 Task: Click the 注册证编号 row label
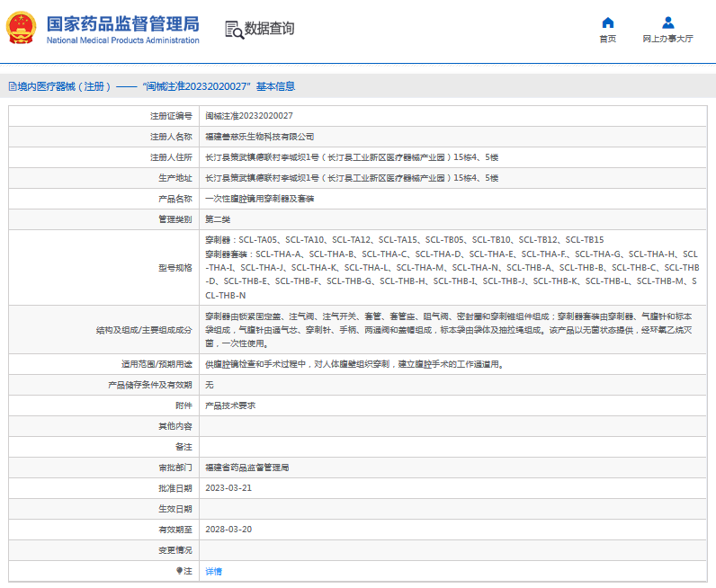point(171,116)
